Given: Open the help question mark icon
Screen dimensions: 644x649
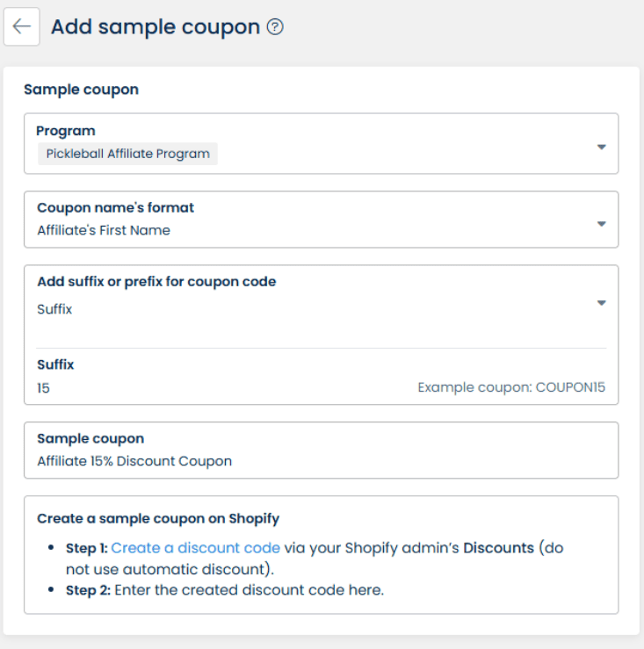Looking at the screenshot, I should 275,28.
